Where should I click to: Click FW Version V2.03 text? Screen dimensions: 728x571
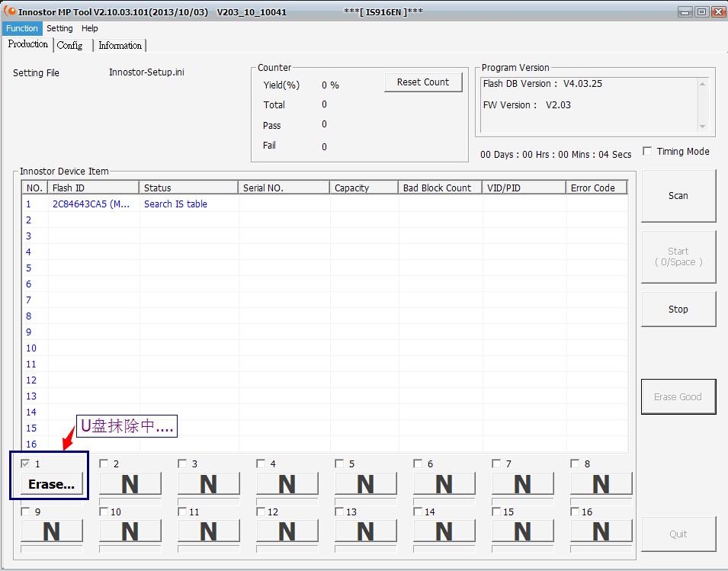[x=527, y=105]
